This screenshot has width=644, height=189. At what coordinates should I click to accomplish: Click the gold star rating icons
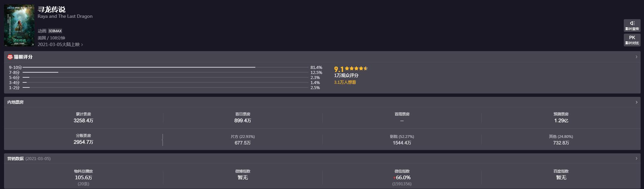(356, 68)
